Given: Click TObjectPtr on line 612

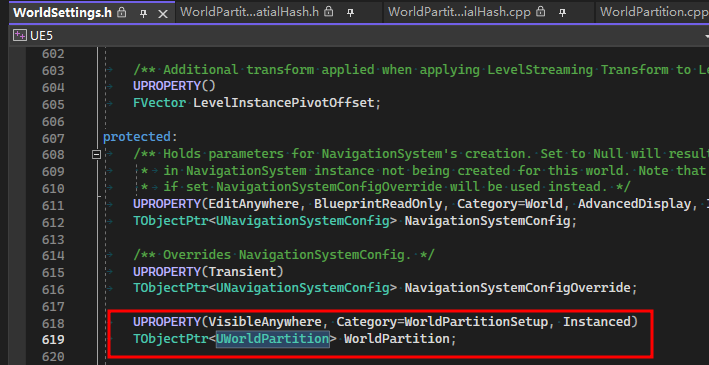Looking at the screenshot, I should (170, 221).
